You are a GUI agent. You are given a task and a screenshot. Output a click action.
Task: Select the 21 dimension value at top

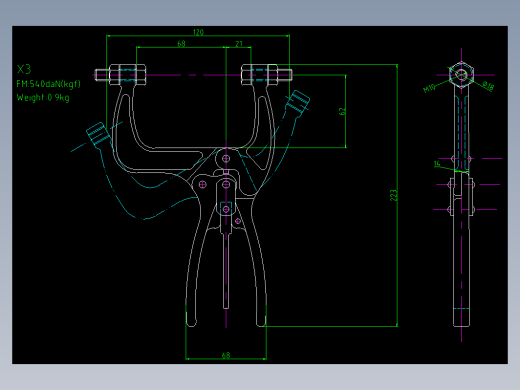coord(239,44)
